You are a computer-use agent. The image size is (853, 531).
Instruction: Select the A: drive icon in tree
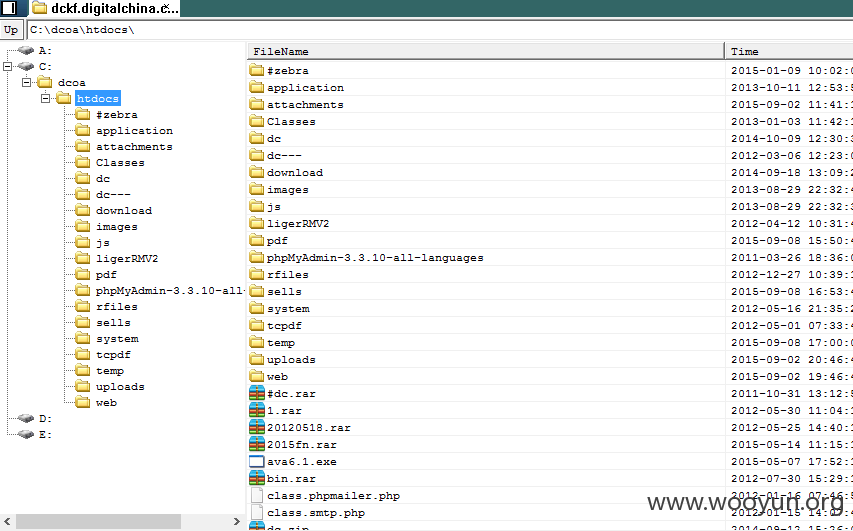(x=26, y=51)
